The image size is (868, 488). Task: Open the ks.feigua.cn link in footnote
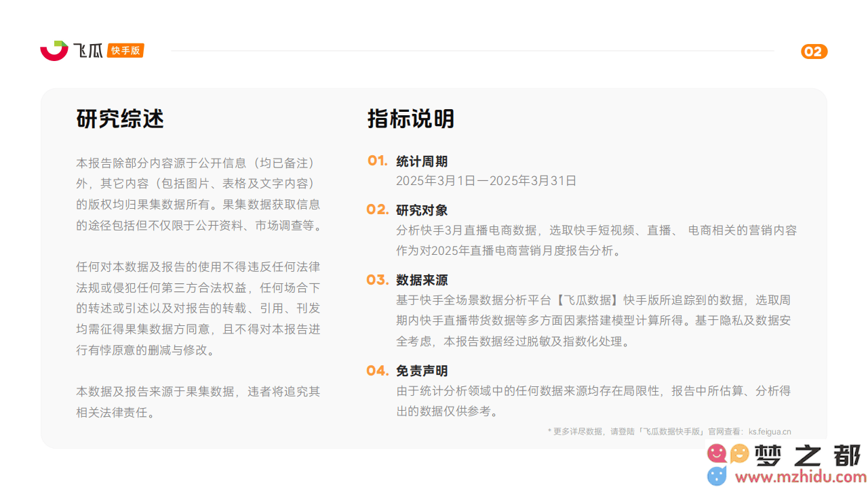pos(770,432)
